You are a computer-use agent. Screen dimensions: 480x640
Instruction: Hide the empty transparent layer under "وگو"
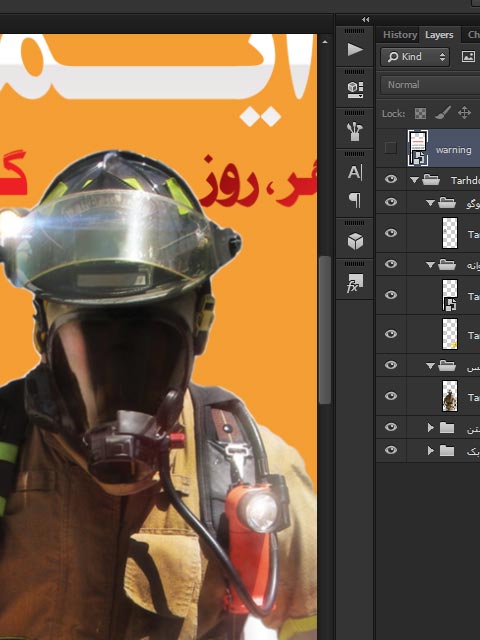(391, 233)
